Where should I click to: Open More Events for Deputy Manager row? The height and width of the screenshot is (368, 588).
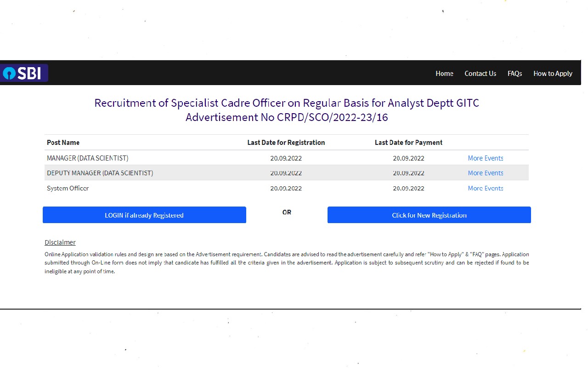click(485, 173)
